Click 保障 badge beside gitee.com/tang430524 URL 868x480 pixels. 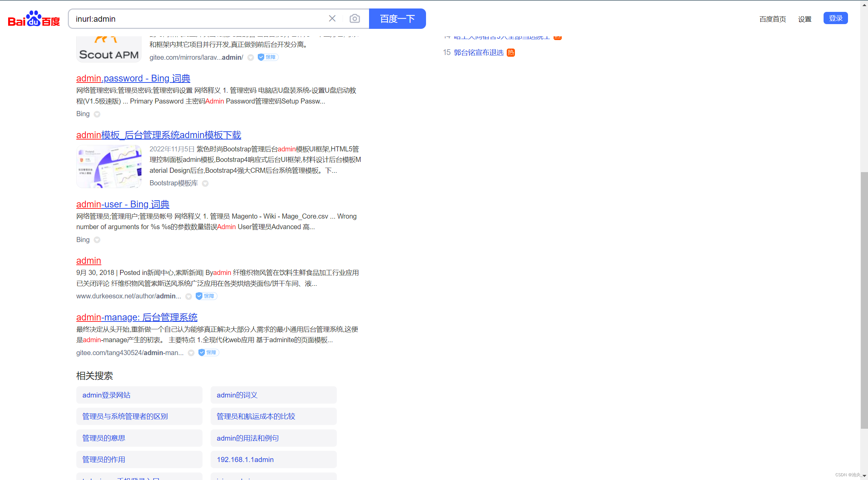click(x=209, y=352)
